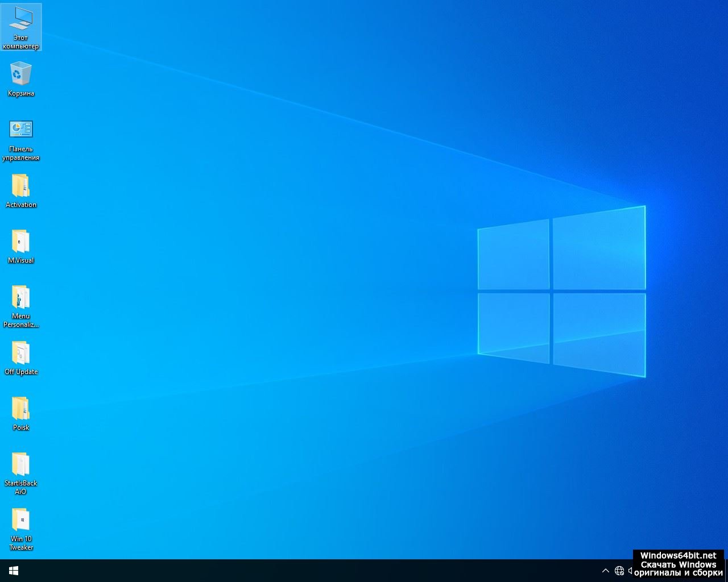Click the volume speaker tray icon
The height and width of the screenshot is (582, 728).
pyautogui.click(x=630, y=571)
